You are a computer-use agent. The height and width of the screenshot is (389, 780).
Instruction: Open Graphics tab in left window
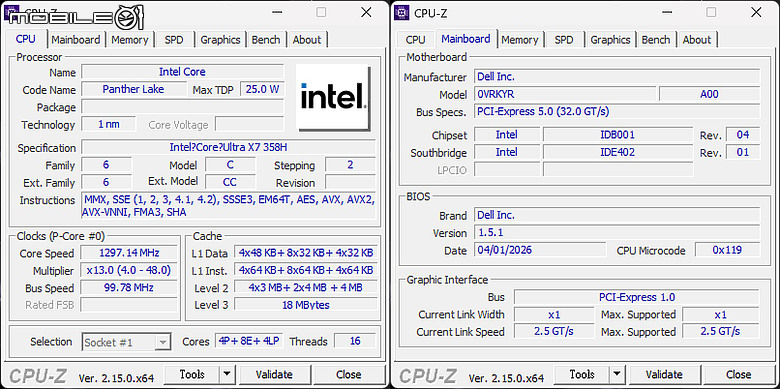point(220,40)
